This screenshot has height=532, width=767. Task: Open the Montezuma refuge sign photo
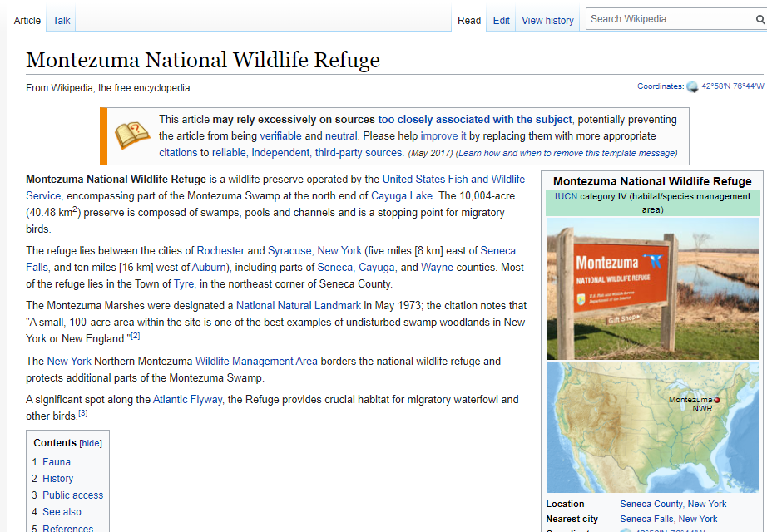click(652, 288)
